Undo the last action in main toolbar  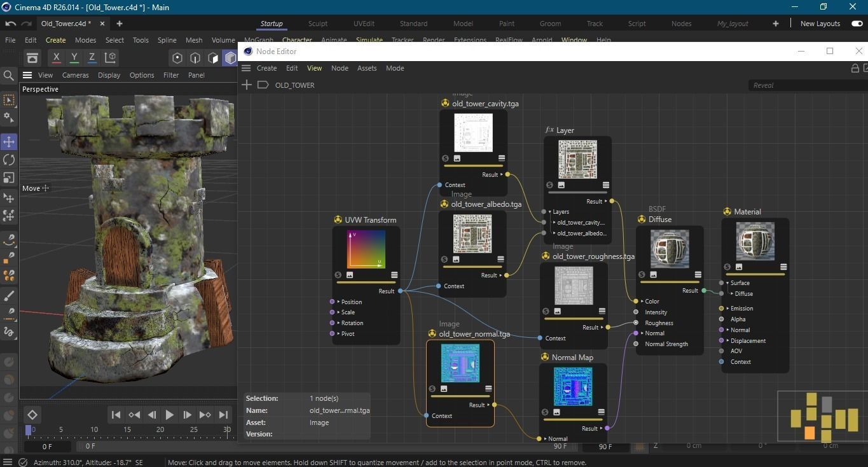(10, 24)
